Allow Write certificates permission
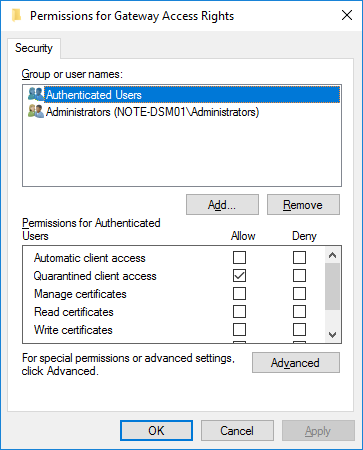The image size is (363, 450). (239, 330)
